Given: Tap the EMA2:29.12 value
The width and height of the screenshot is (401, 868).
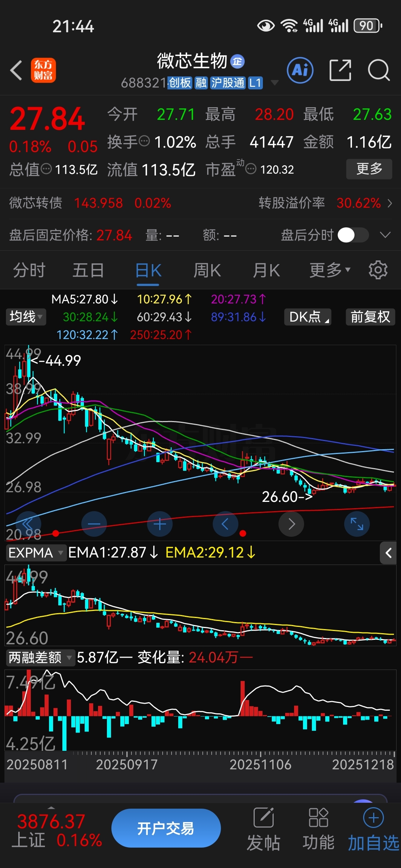Looking at the screenshot, I should coord(211,553).
